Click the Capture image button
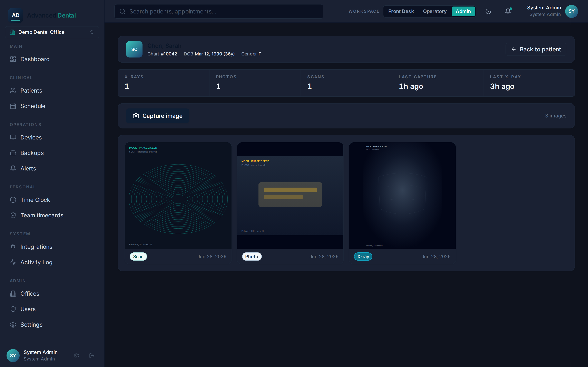Screen dimensions: 588x367 coord(157,116)
